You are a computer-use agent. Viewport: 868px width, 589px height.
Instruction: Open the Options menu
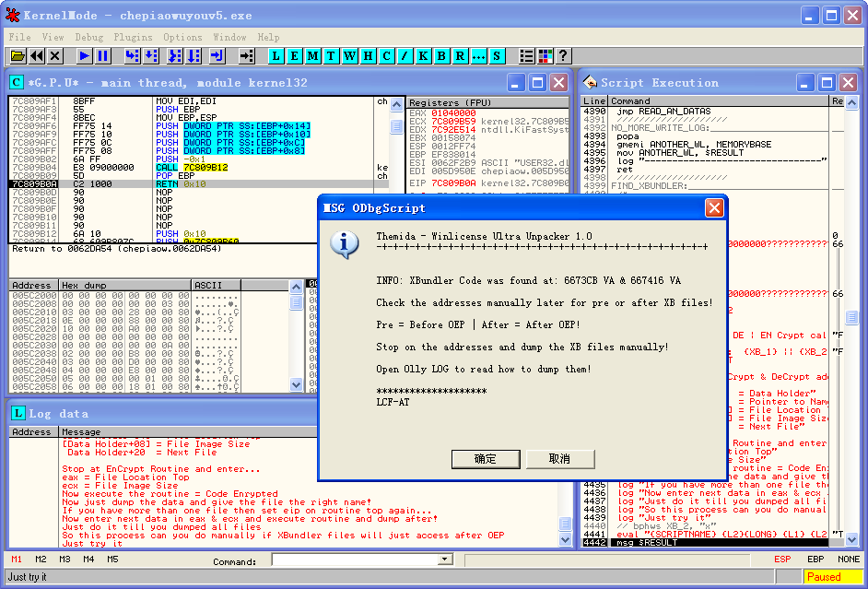[182, 37]
